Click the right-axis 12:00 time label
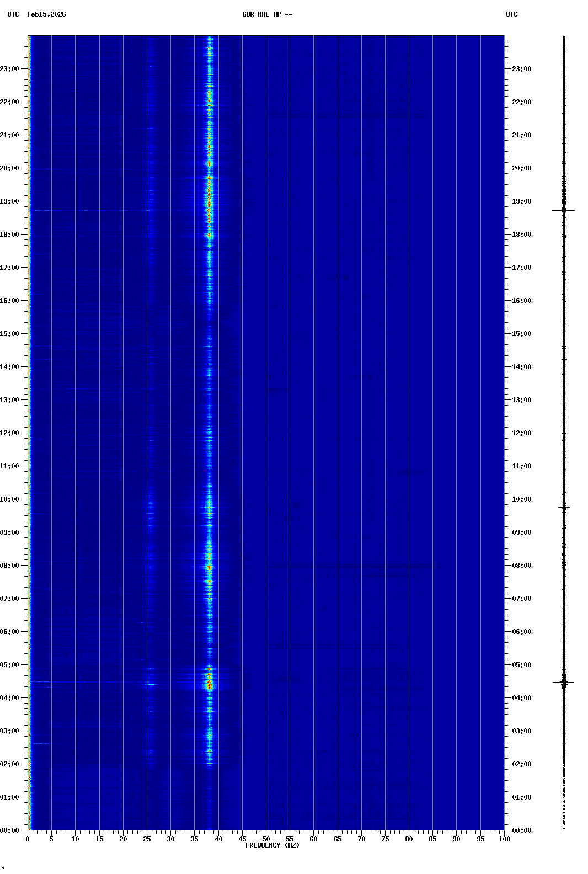Viewport: 588px width, 874px height. click(x=521, y=433)
